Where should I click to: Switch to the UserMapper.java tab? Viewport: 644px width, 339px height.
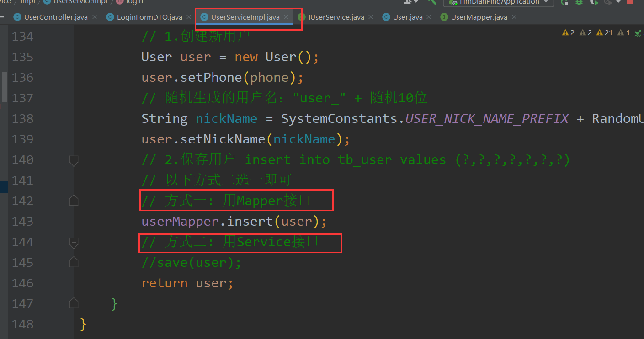click(479, 17)
